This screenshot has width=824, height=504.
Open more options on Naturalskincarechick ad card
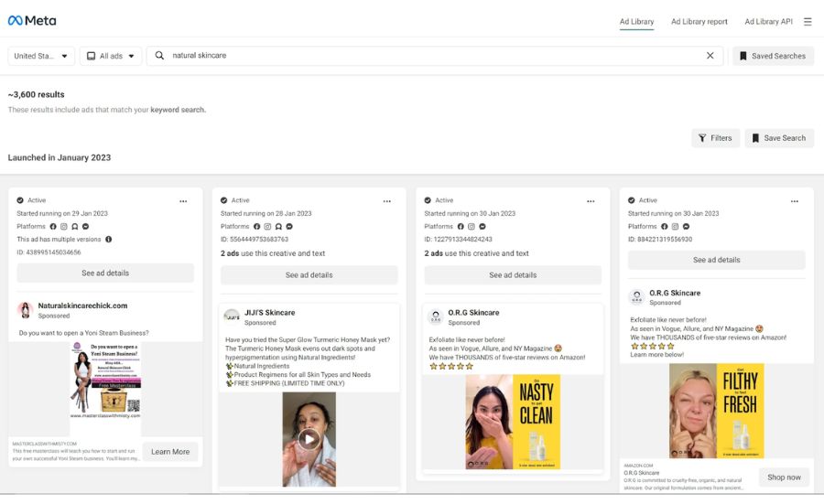point(183,201)
